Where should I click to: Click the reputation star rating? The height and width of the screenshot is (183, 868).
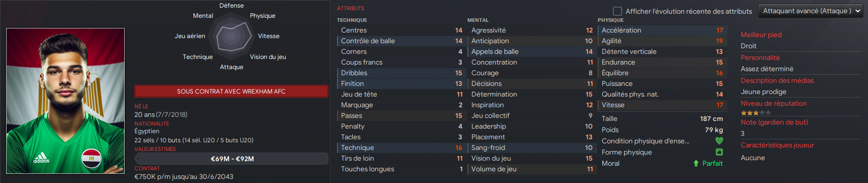(755, 113)
